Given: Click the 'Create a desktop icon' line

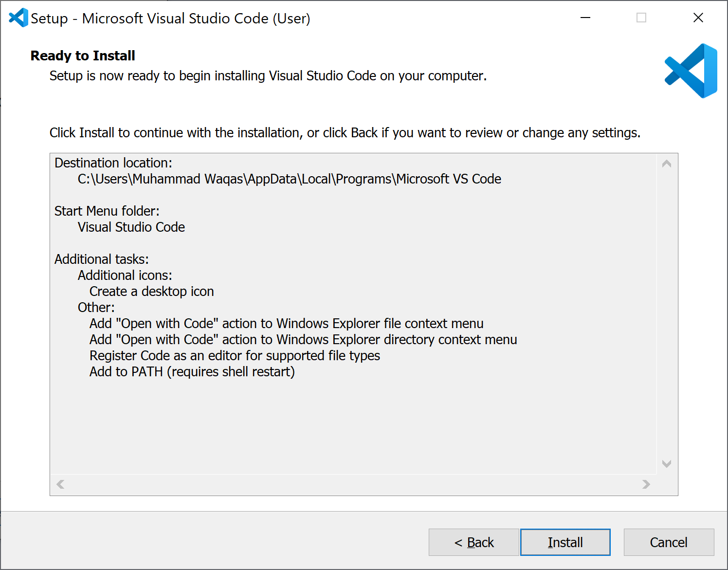Looking at the screenshot, I should click(152, 292).
